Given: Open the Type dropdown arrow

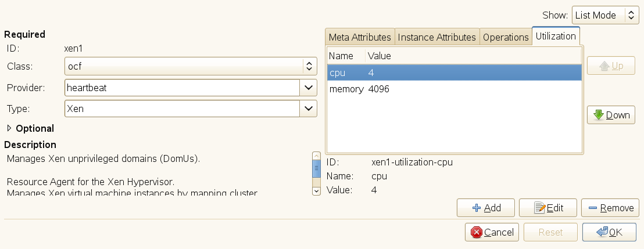Looking at the screenshot, I should coord(308,109).
